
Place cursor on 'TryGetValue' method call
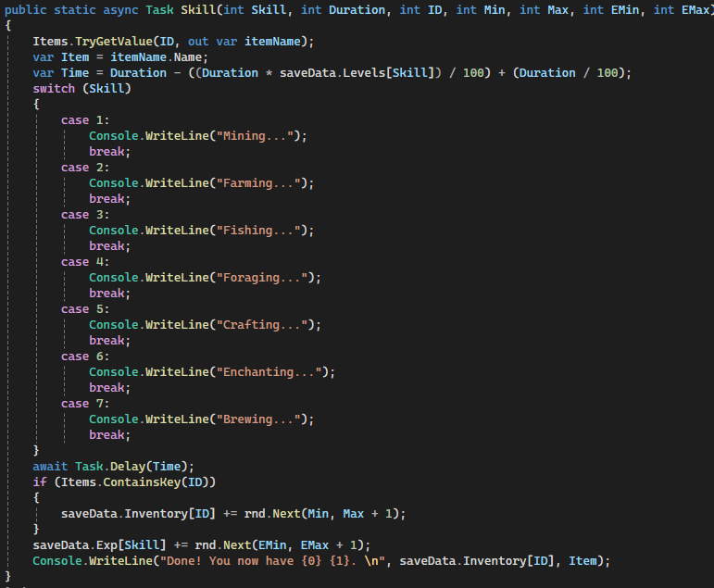[x=114, y=42]
